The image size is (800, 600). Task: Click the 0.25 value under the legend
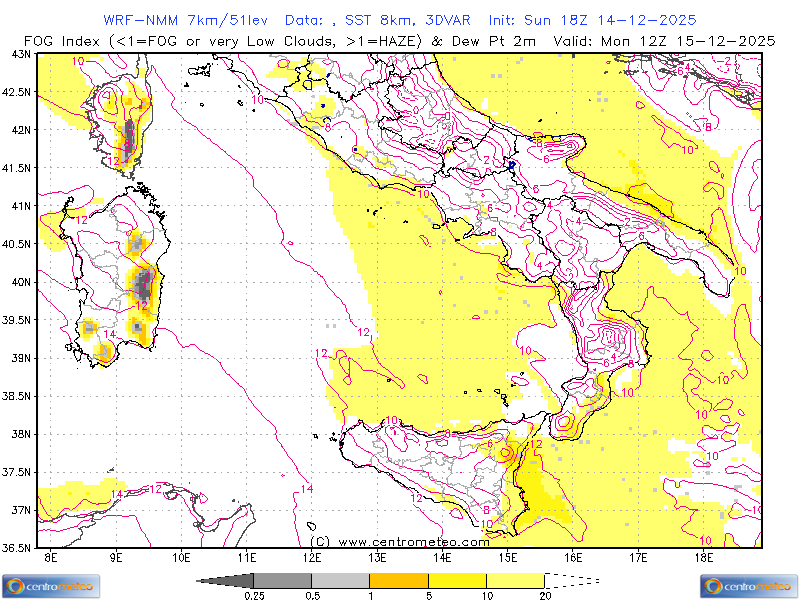[x=253, y=596]
